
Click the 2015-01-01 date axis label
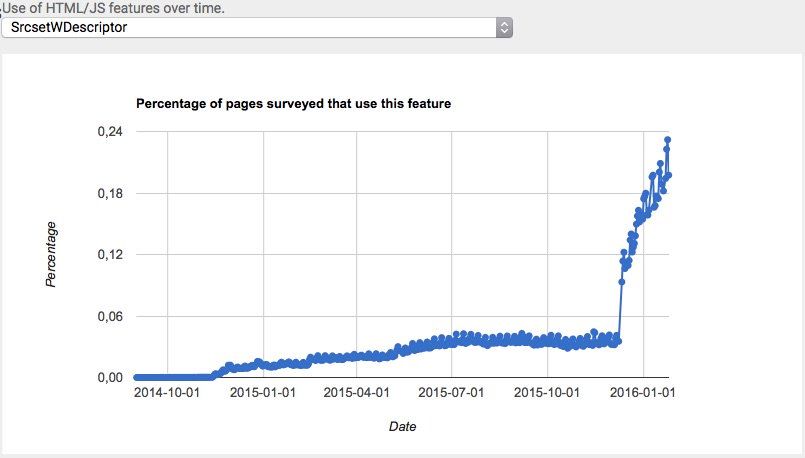point(263,393)
